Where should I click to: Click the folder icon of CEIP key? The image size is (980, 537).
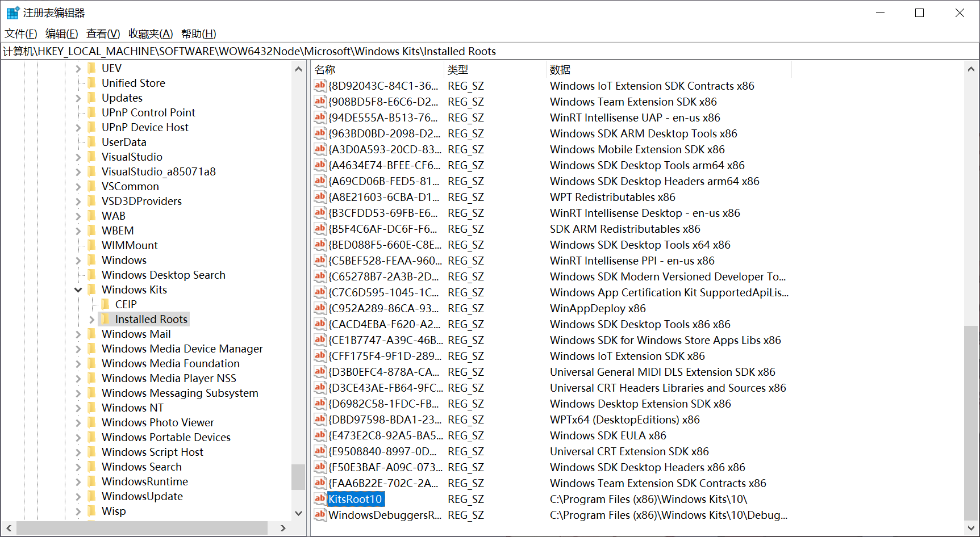pos(105,304)
